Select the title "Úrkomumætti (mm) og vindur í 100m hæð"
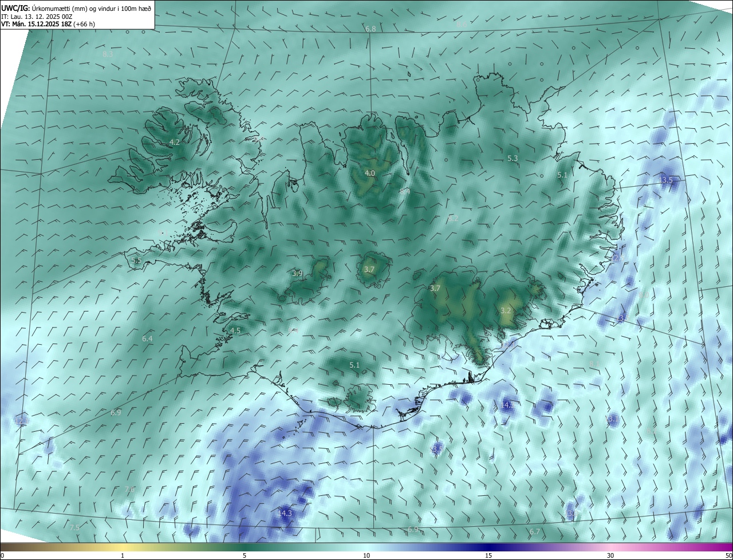Image resolution: width=733 pixels, height=560 pixels. pos(90,9)
